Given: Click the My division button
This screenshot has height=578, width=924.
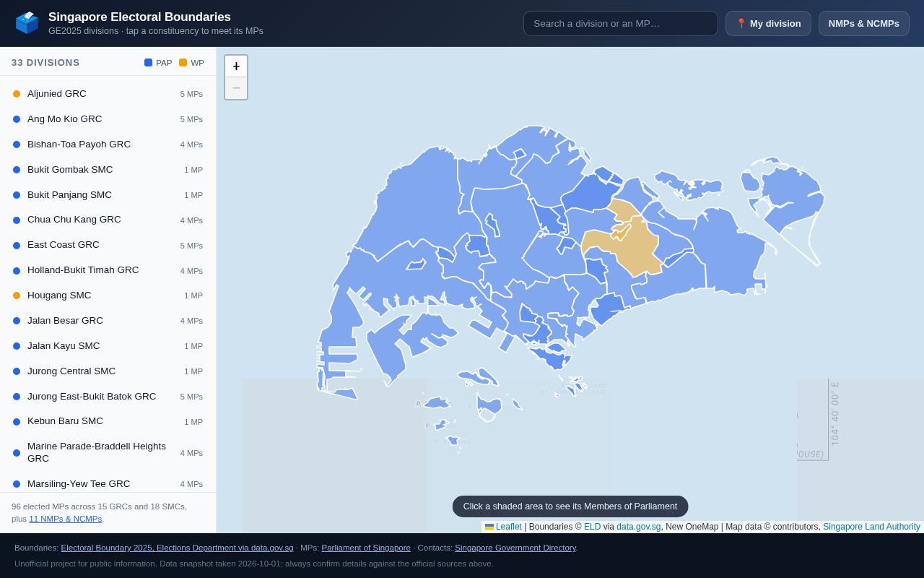Looking at the screenshot, I should tap(768, 23).
